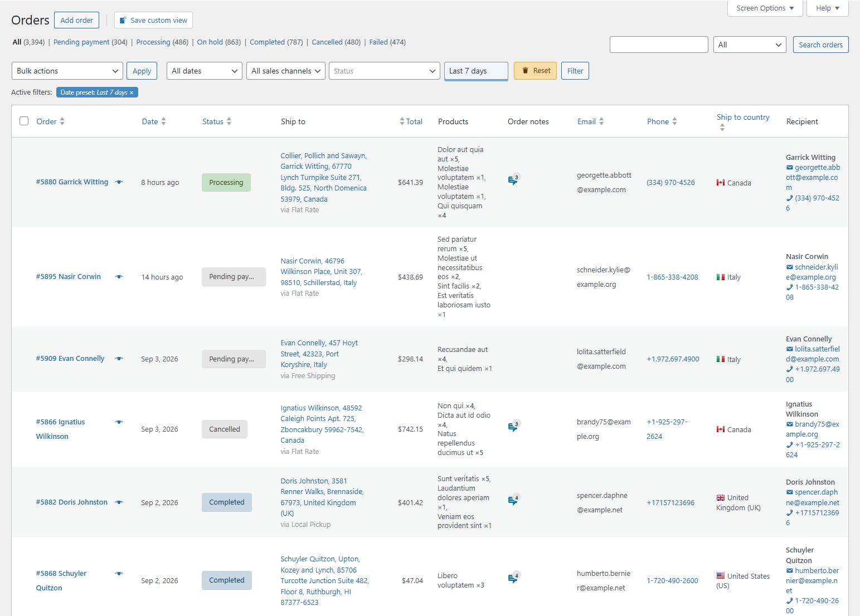Open Nasir Corwin shipping address link
The height and width of the screenshot is (616, 860).
pos(322,272)
